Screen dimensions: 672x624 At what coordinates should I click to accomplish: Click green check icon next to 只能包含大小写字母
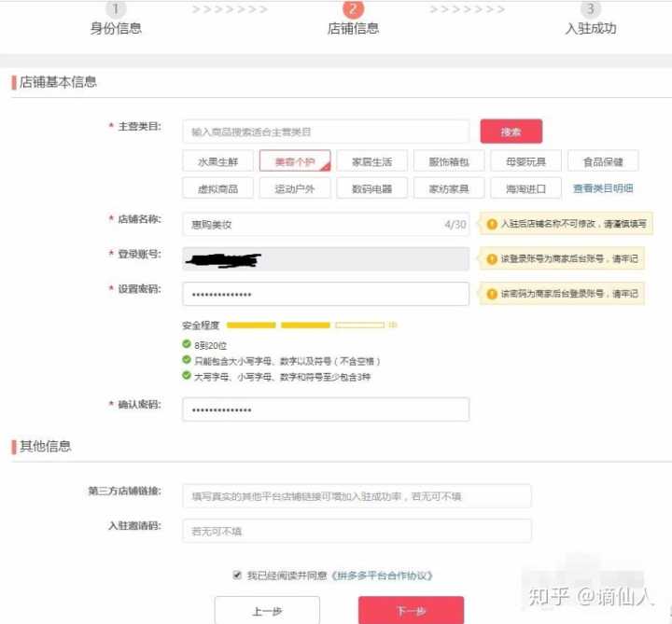click(x=187, y=360)
